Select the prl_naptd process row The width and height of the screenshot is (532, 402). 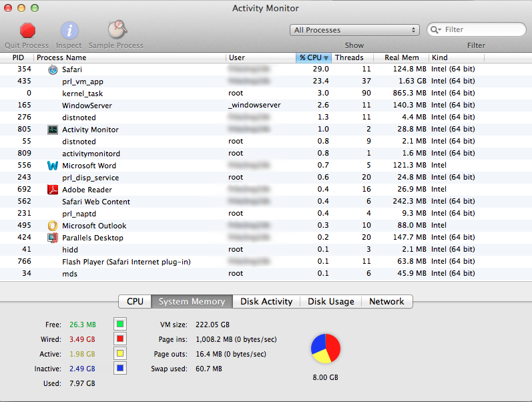coord(266,214)
